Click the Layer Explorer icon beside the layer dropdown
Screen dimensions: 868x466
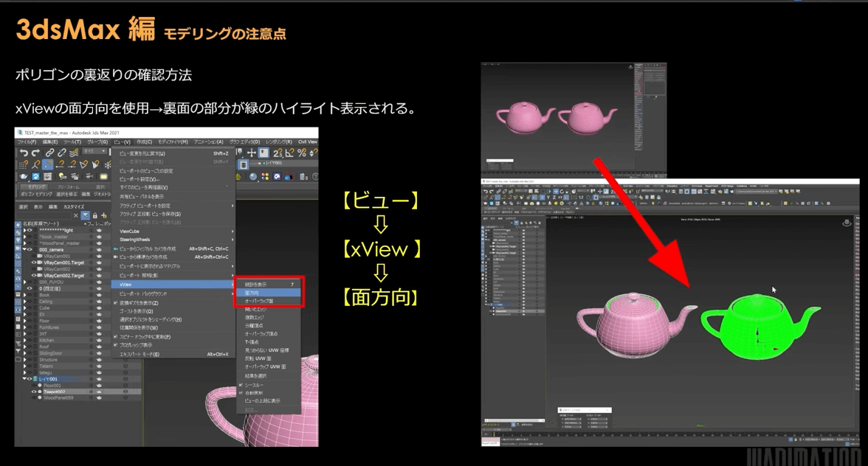pyautogui.click(x=244, y=164)
